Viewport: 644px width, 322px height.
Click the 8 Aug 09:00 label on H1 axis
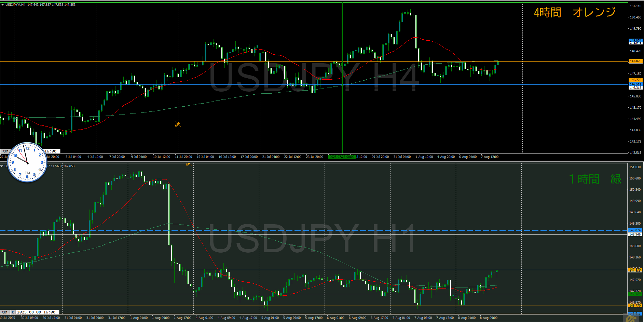(489, 318)
